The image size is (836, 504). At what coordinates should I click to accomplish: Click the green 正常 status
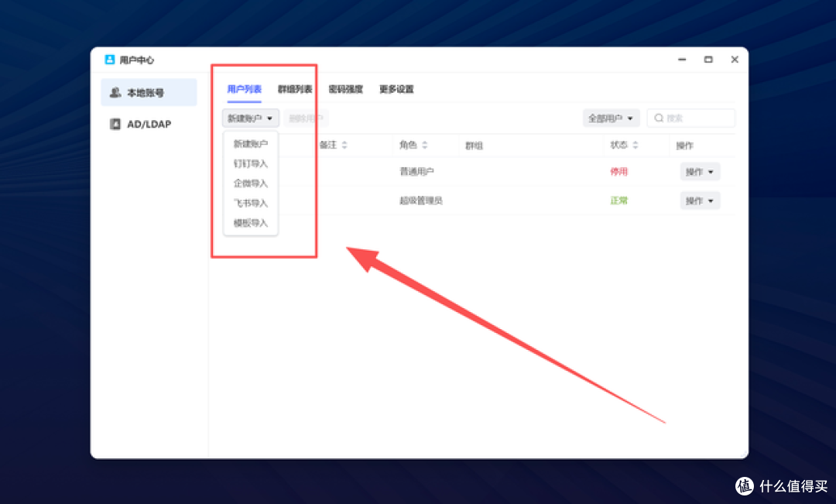click(x=619, y=201)
